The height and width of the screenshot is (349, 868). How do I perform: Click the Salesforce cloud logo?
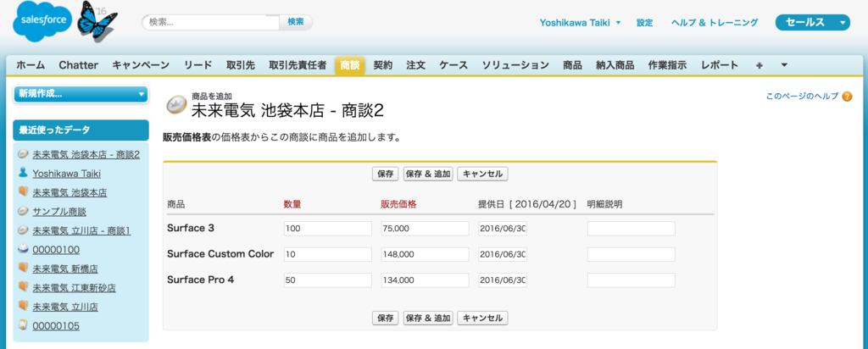pyautogui.click(x=43, y=22)
